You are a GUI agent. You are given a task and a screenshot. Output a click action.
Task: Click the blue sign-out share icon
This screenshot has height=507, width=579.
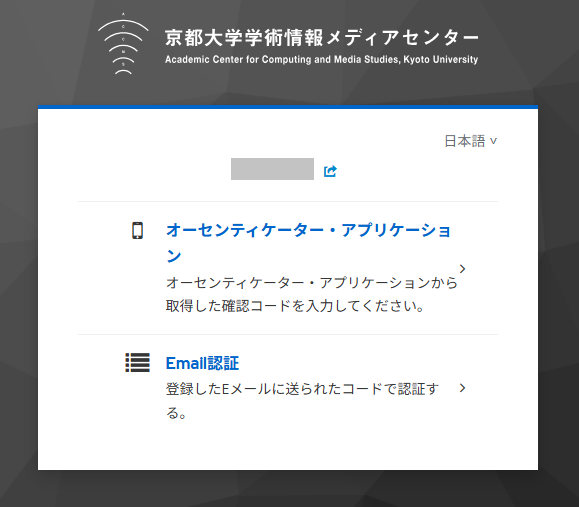pos(330,171)
